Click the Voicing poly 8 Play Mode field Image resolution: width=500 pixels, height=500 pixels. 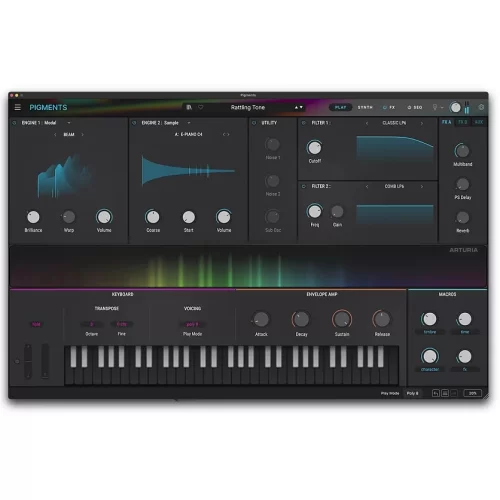[x=192, y=324]
